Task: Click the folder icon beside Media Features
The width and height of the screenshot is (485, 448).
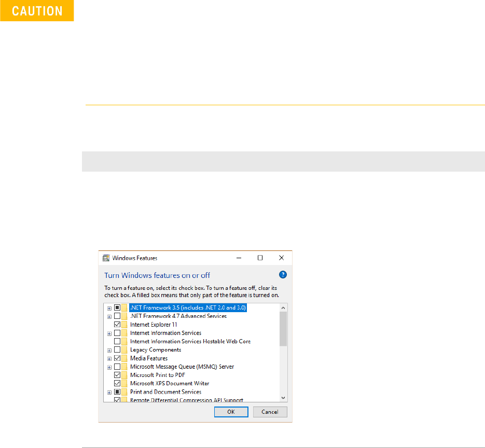Action: (x=124, y=358)
